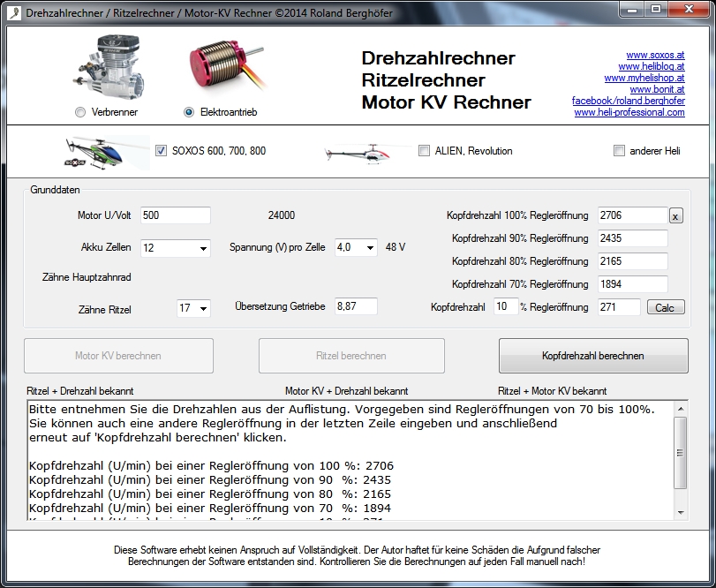The height and width of the screenshot is (588, 716).
Task: Click the scroll up arrow in results box
Action: [x=681, y=409]
